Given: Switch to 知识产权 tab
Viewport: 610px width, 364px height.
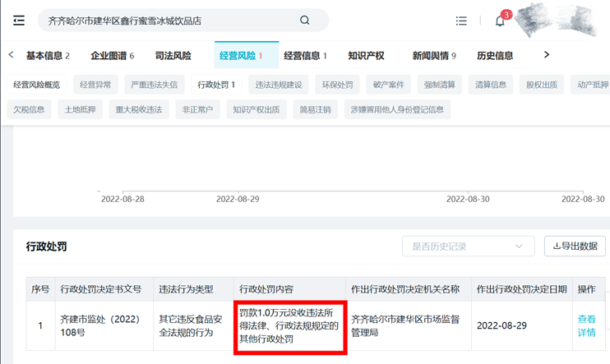Looking at the screenshot, I should point(366,56).
